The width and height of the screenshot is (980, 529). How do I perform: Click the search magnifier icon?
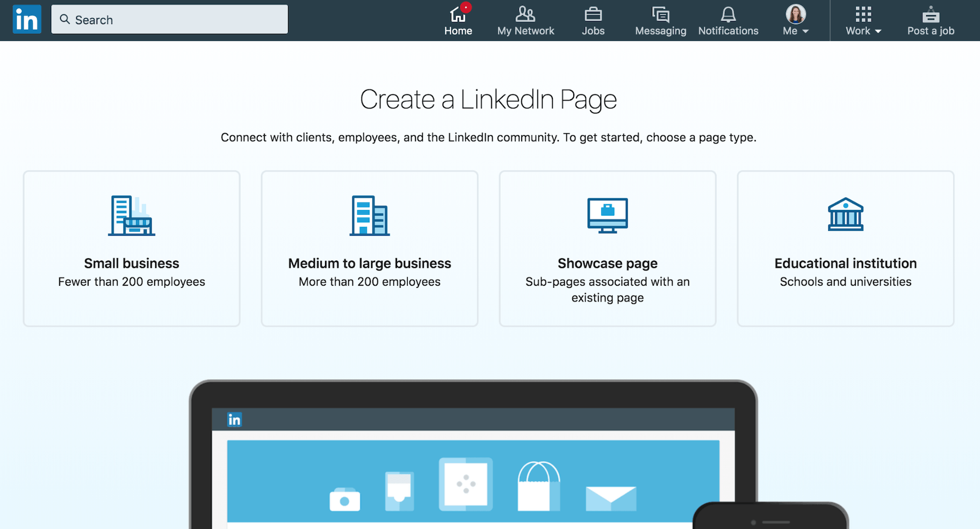[65, 19]
